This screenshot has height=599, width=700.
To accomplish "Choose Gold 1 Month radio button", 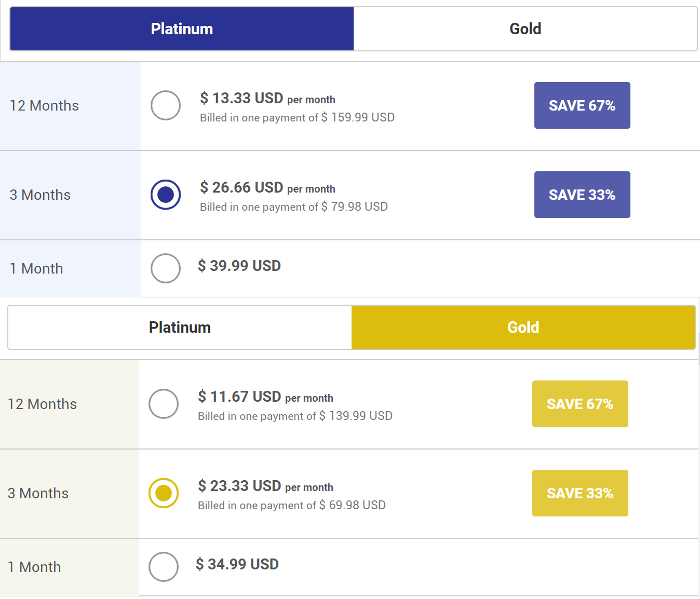I will pos(164,567).
